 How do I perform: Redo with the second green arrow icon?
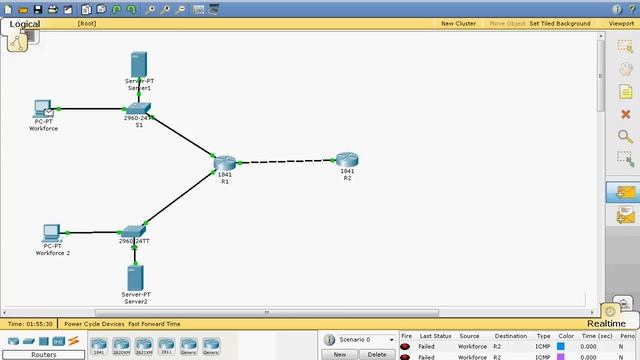click(131, 9)
